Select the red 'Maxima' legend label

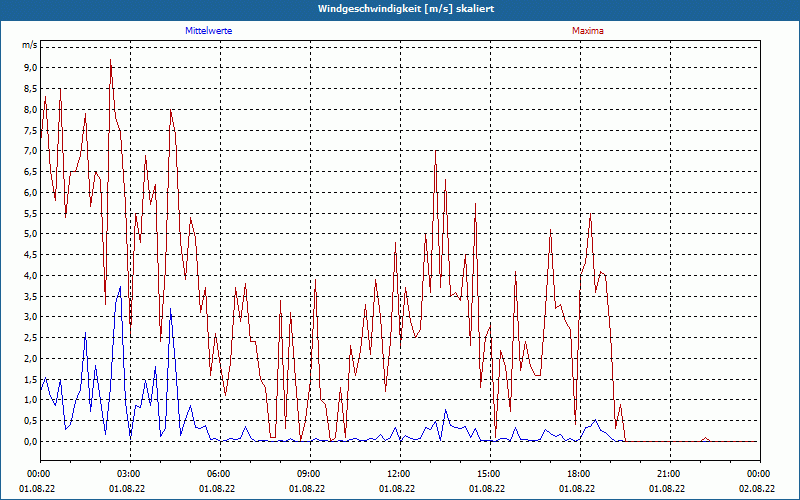pos(588,31)
